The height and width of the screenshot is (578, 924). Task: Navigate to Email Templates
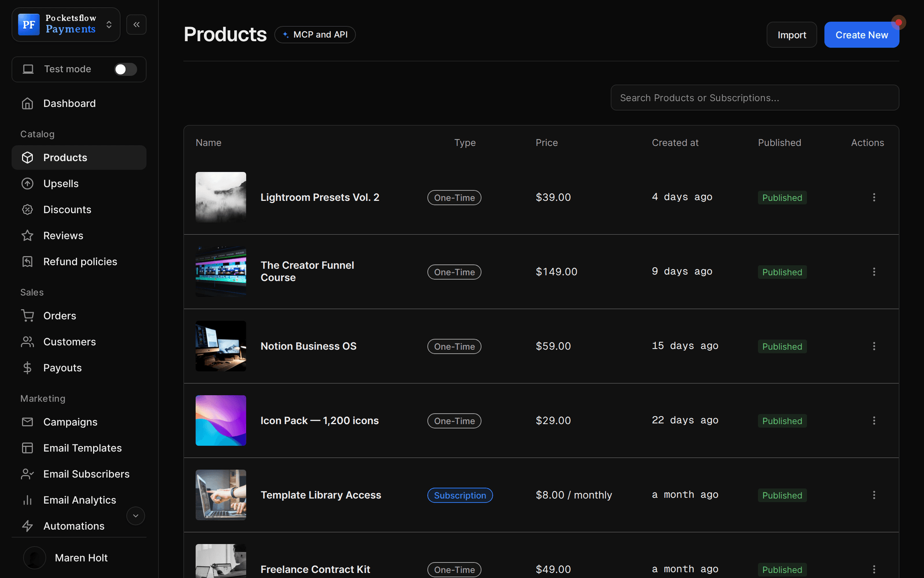(79, 448)
